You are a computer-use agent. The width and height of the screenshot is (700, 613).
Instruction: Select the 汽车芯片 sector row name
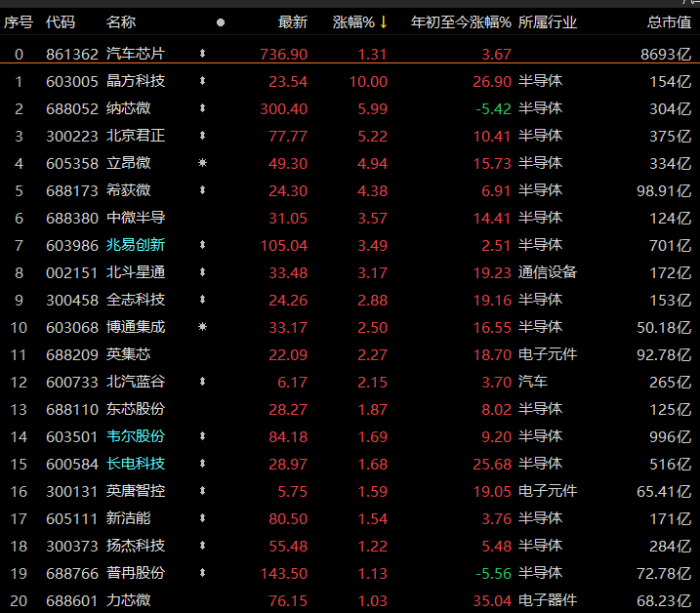point(136,54)
